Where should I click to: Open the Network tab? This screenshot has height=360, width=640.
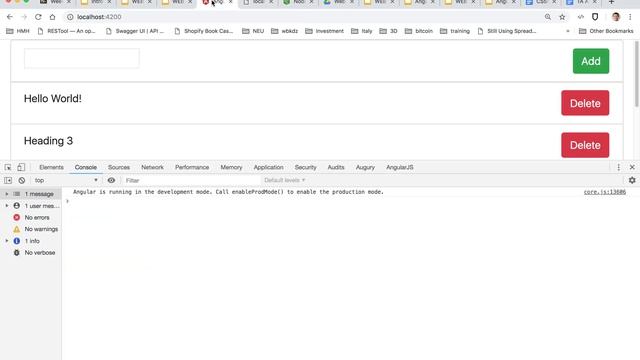point(152,167)
